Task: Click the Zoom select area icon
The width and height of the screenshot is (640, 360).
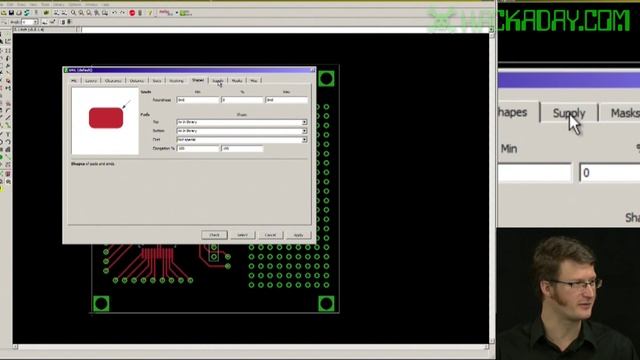Action: (x=104, y=13)
